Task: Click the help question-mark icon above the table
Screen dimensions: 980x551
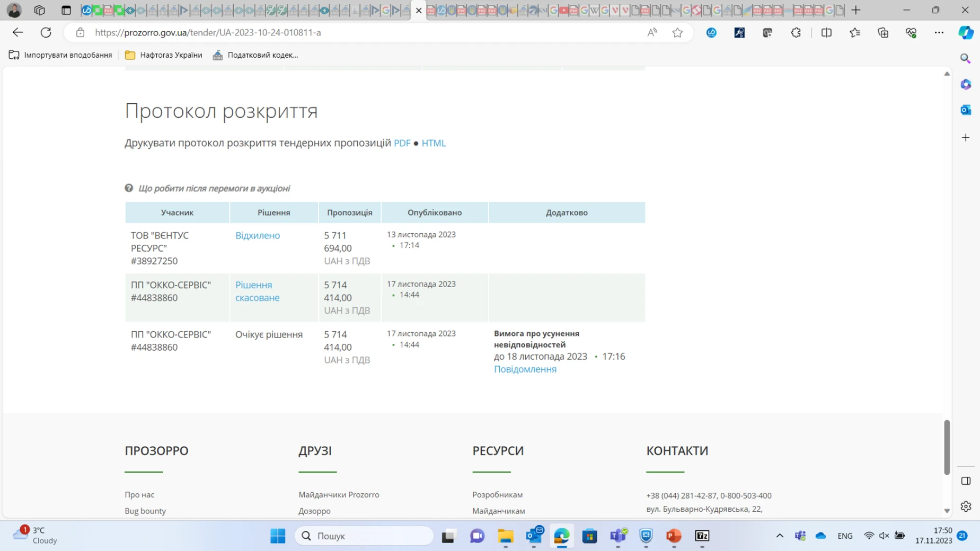Action: click(x=129, y=188)
